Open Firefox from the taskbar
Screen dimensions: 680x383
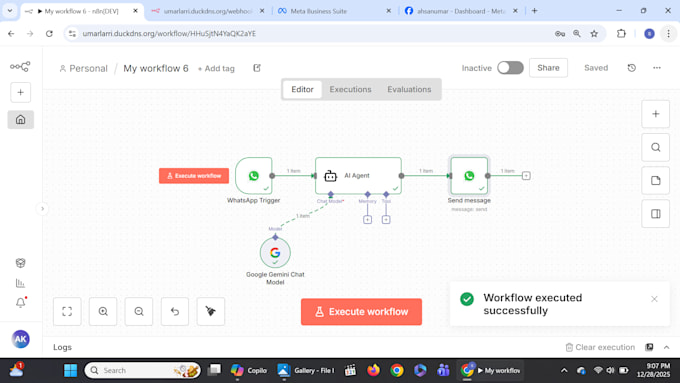pos(373,370)
